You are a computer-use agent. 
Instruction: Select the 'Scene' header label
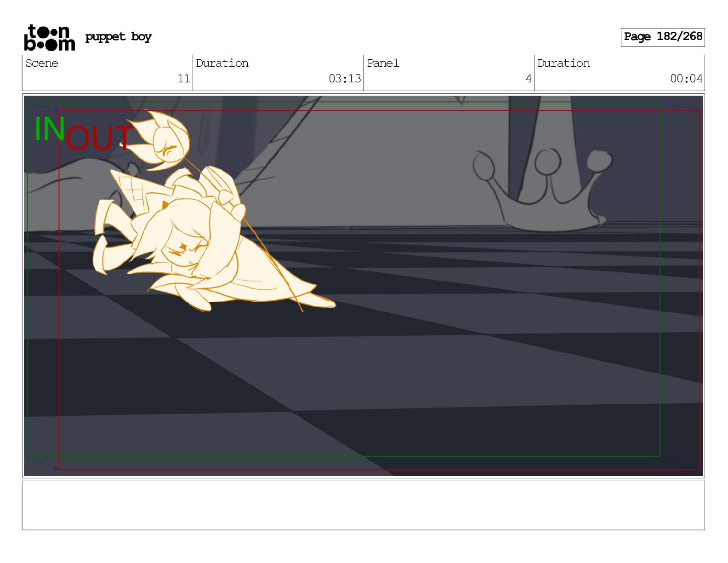pyautogui.click(x=42, y=63)
